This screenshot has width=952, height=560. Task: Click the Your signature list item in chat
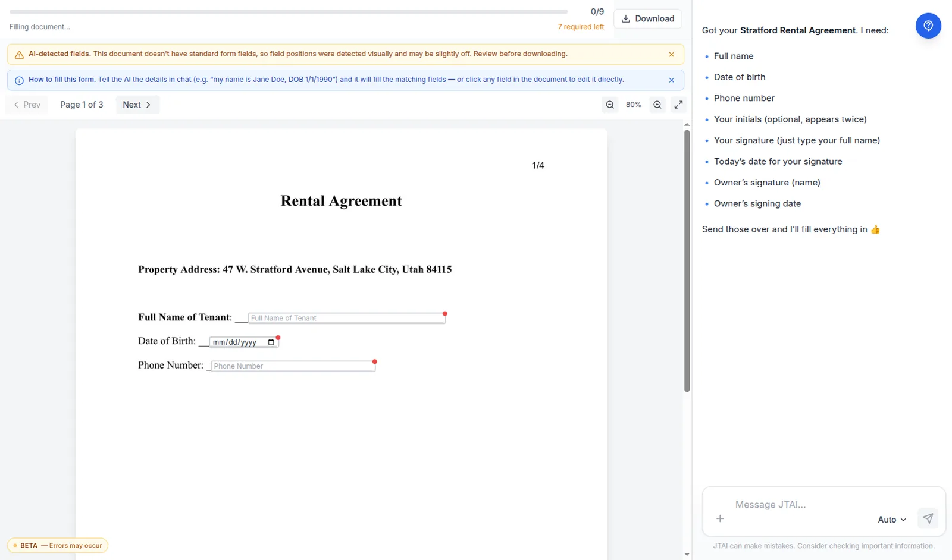coord(797,141)
